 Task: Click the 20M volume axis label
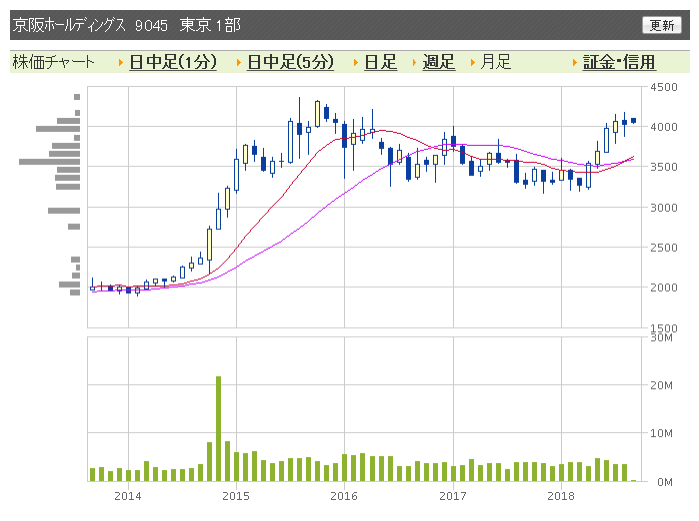point(662,385)
